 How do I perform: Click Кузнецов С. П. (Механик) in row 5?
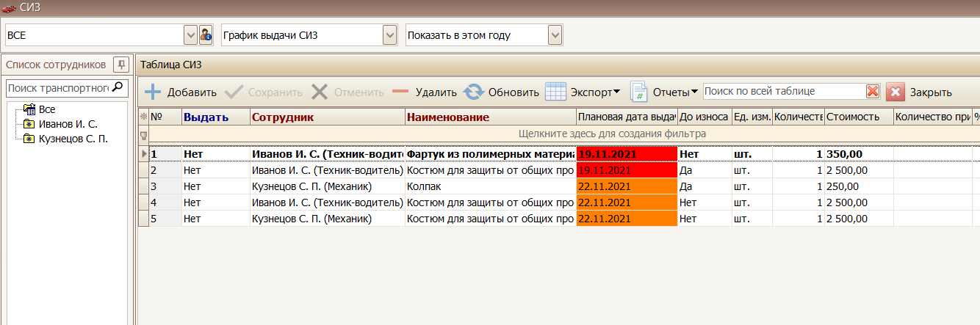[x=328, y=219]
